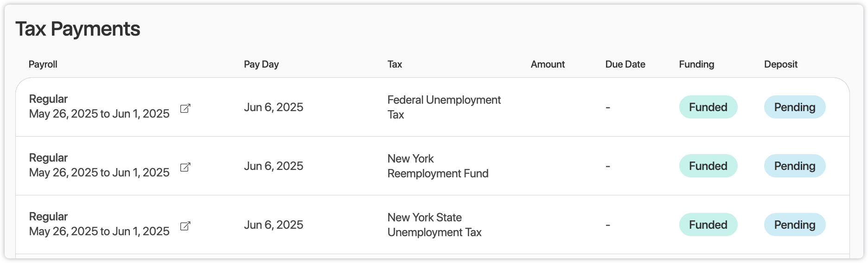
Task: Click Pending badge in New York State Unemployment row
Action: click(794, 225)
